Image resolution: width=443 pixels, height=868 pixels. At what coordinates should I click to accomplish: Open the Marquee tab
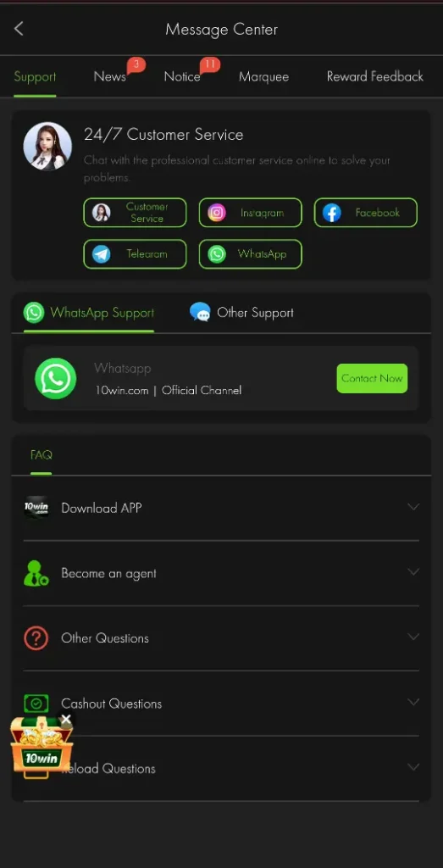tap(263, 76)
